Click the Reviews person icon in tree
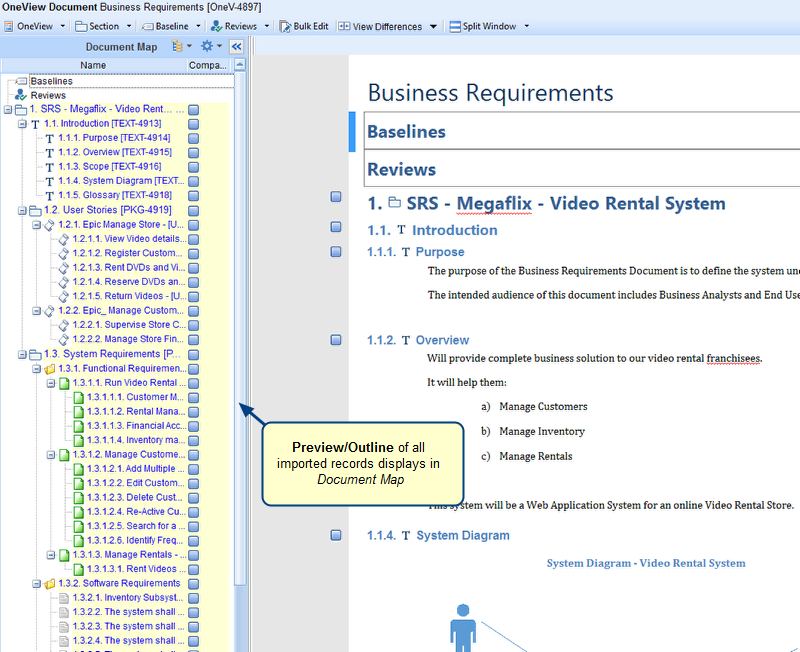Screen dimensions: 800x652 coord(21,95)
